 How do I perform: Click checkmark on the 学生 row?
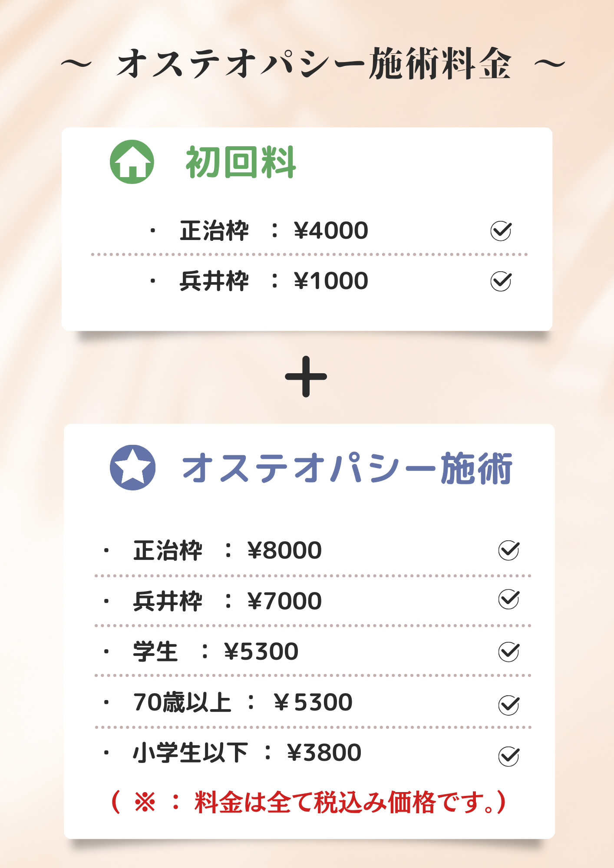(508, 651)
